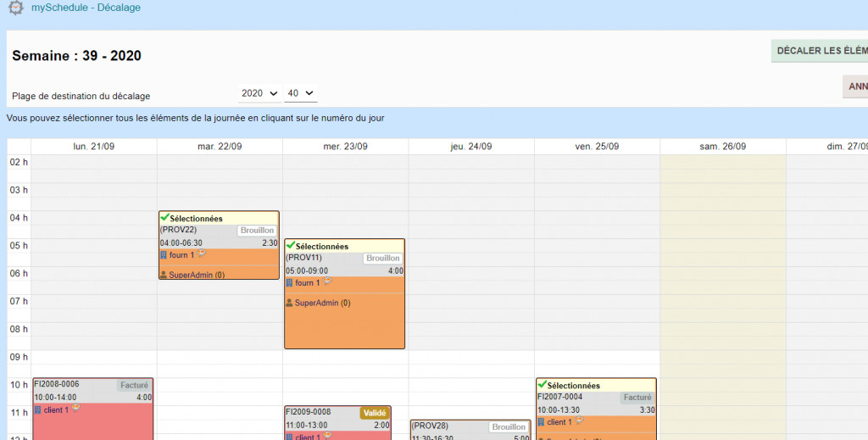The image size is (868, 440).
Task: Click the 02 h time row label
Action: pos(19,162)
